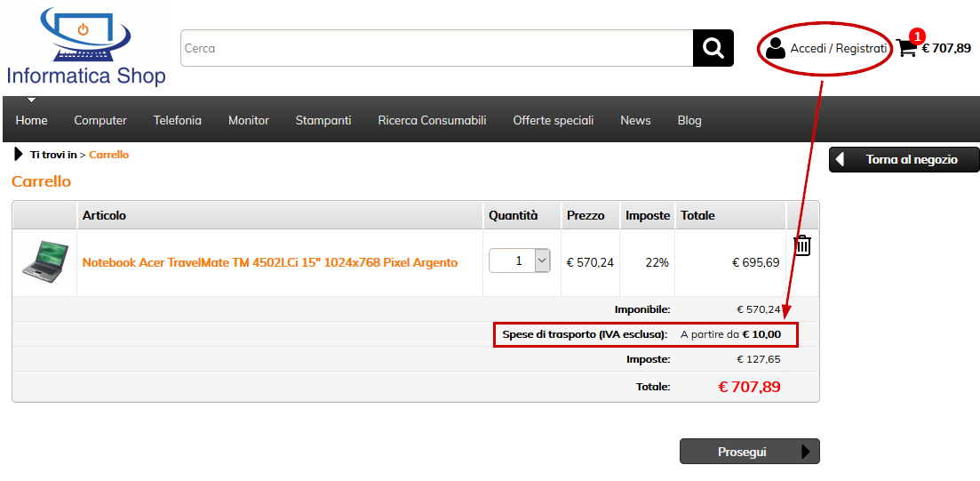The image size is (980, 481).
Task: Open the News page
Action: 635,120
